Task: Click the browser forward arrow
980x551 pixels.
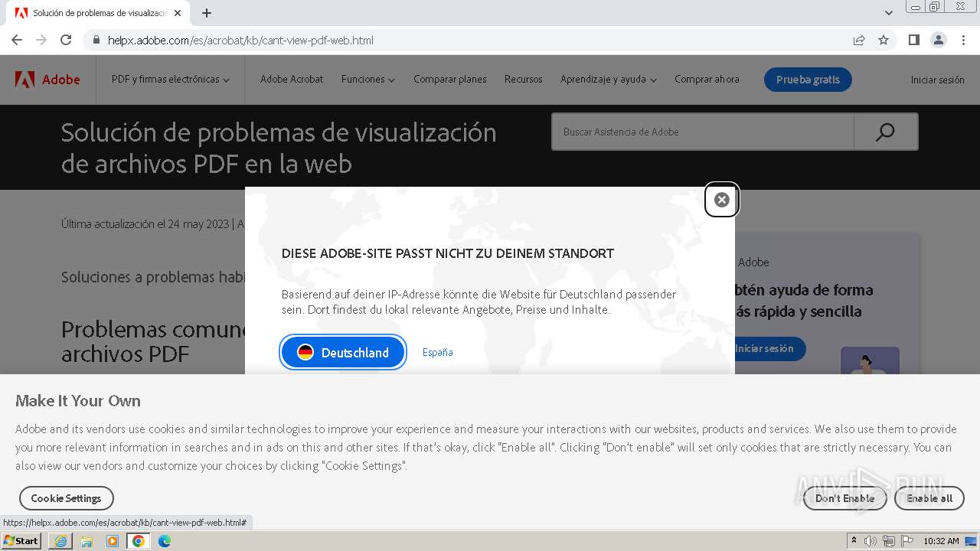Action: click(x=41, y=40)
